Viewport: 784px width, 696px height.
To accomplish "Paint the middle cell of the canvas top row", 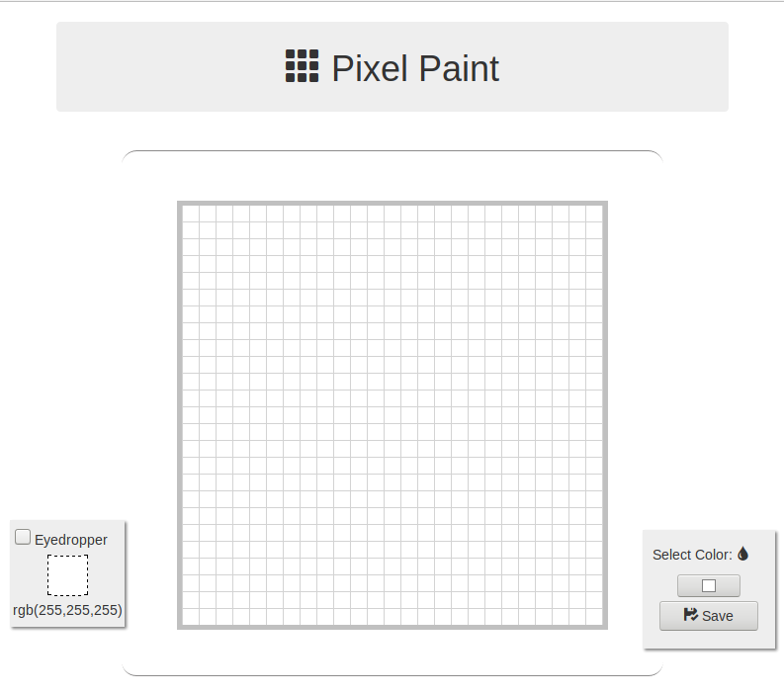I will pos(392,213).
